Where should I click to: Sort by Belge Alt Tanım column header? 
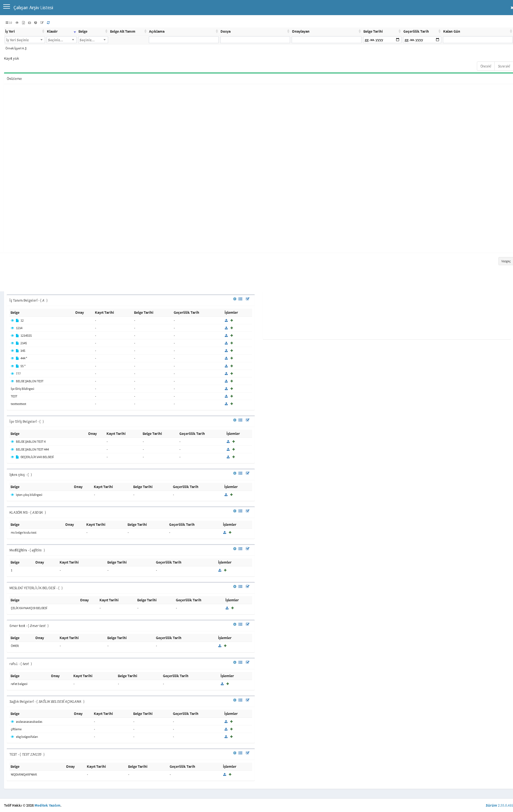[x=128, y=31]
